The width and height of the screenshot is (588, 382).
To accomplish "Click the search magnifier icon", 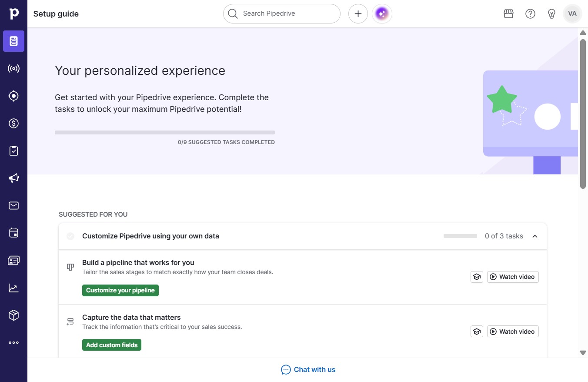I will (x=233, y=14).
